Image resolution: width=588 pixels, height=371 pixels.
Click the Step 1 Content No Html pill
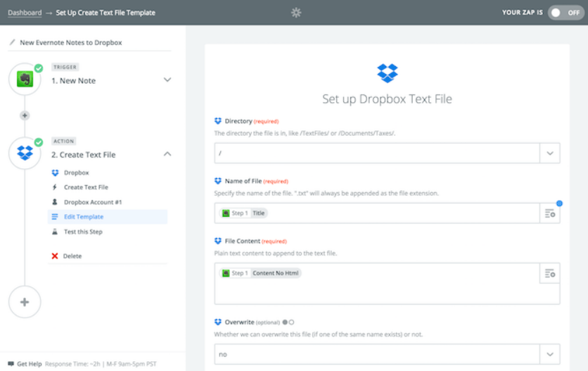click(x=261, y=273)
